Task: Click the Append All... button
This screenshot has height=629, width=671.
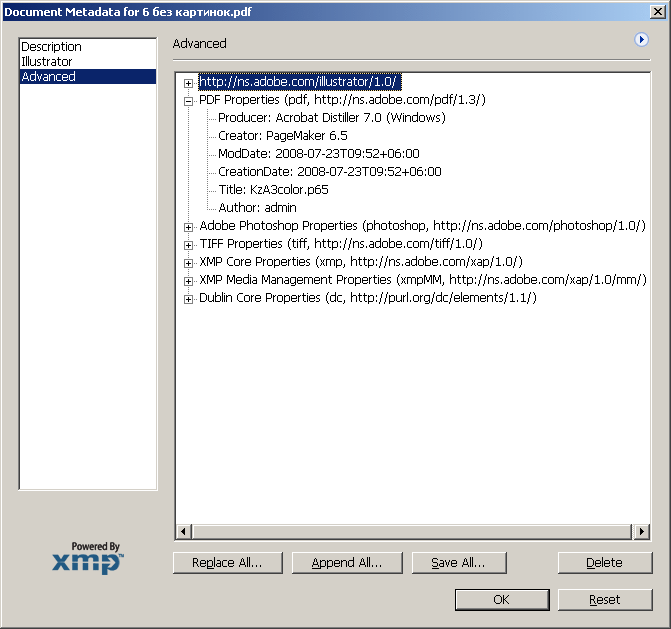Action: coord(347,562)
